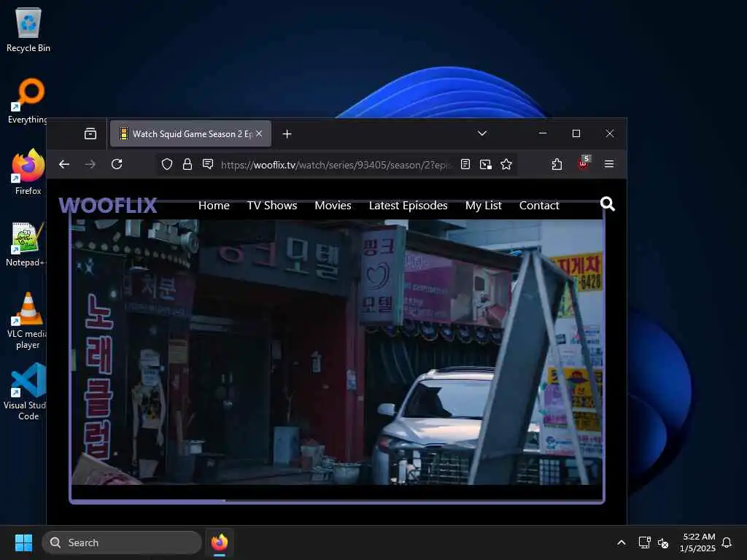The height and width of the screenshot is (560, 747).
Task: Open the Contact navigation link
Action: click(x=539, y=205)
